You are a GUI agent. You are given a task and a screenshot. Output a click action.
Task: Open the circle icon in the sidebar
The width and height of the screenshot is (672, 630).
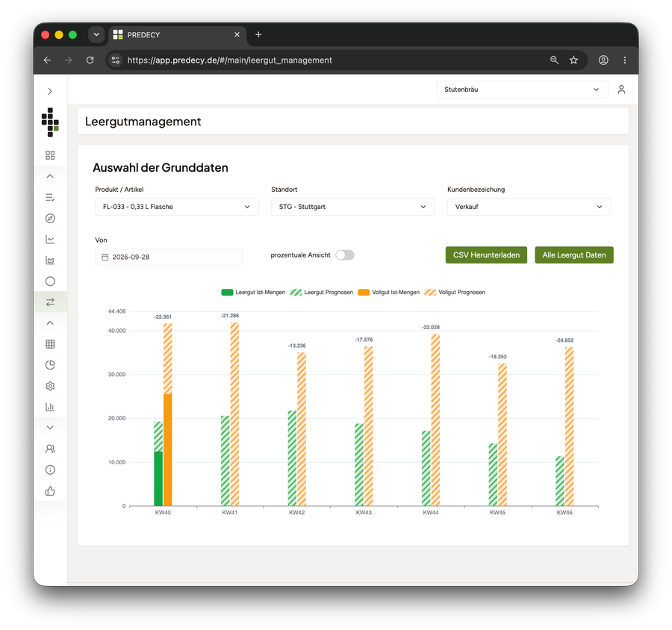click(x=50, y=281)
